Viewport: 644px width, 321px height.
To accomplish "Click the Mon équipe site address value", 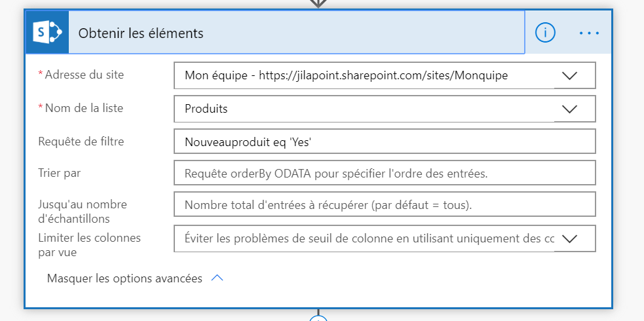I will click(346, 75).
